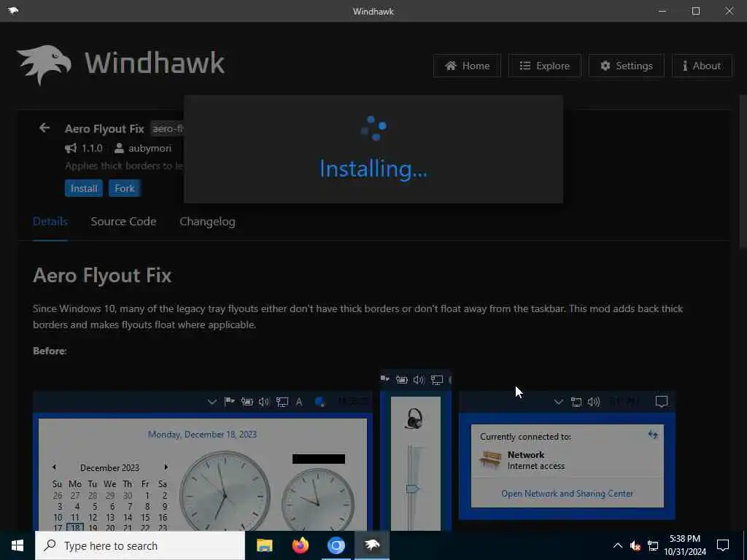The width and height of the screenshot is (747, 560).
Task: Open Firefox from the taskbar
Action: (300, 545)
